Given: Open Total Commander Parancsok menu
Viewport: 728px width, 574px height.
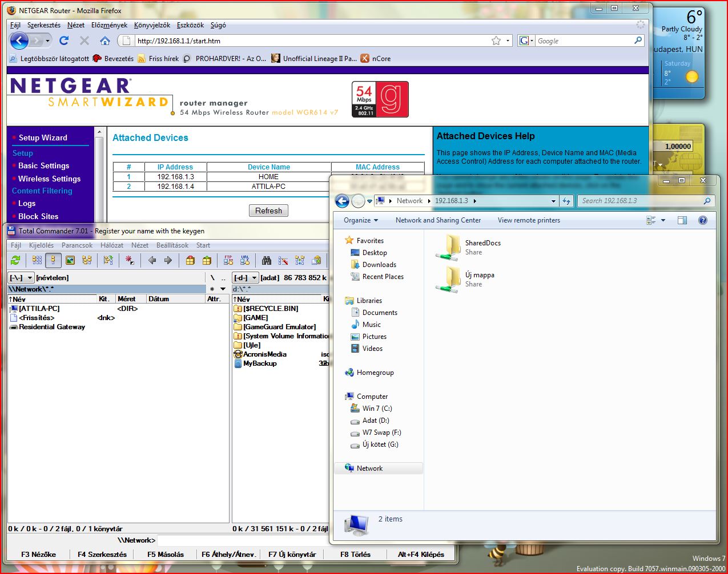Looking at the screenshot, I should 77,245.
